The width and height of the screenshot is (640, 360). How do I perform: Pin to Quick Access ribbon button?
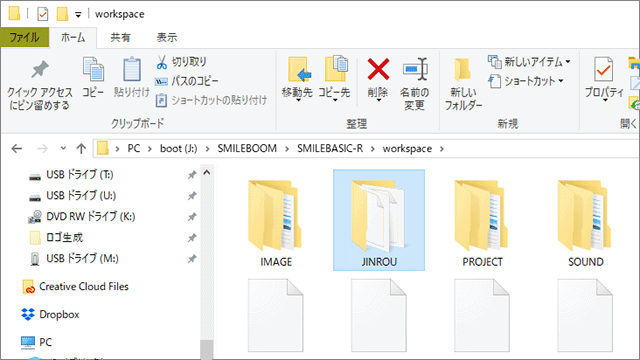(x=40, y=84)
